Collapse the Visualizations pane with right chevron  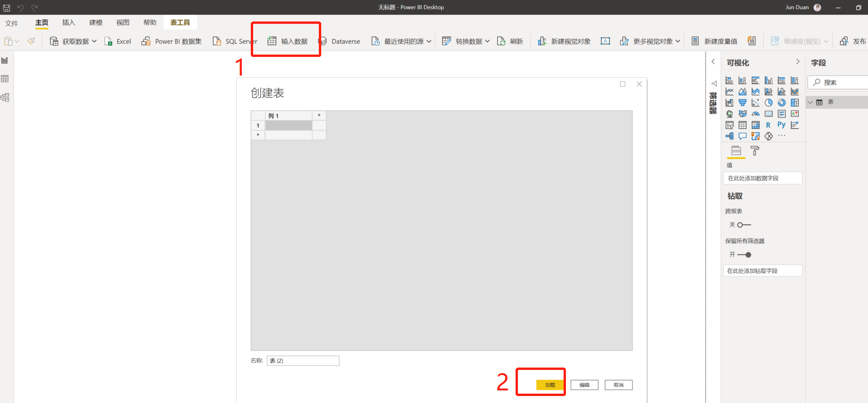point(798,62)
